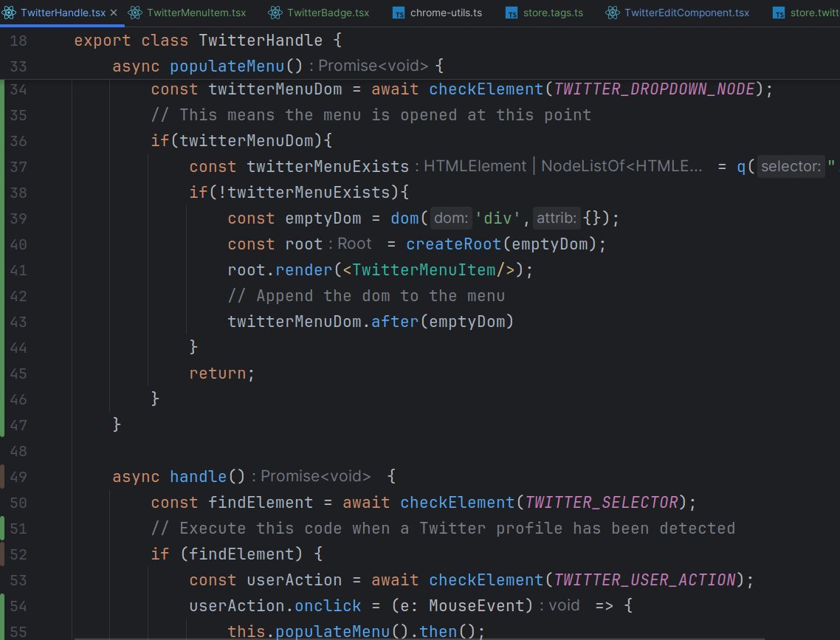
Task: Switch to the TwitterHandle.tsx tab
Action: [x=63, y=13]
